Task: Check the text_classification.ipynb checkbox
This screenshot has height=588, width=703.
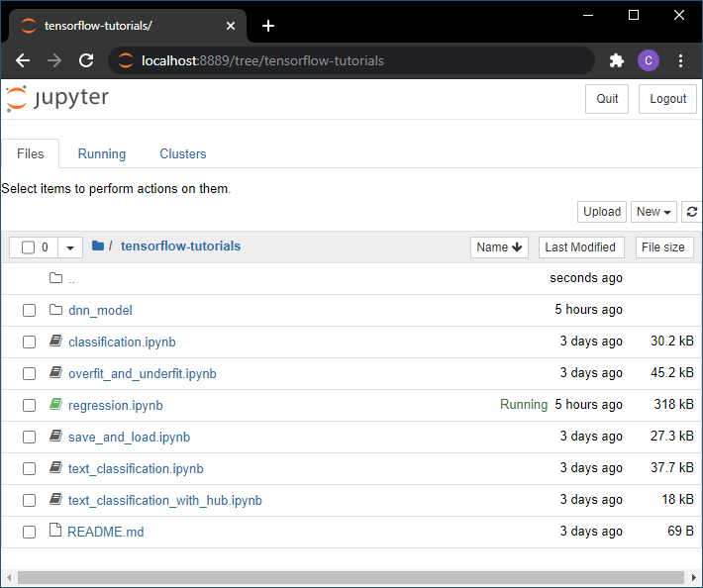Action: click(x=29, y=468)
